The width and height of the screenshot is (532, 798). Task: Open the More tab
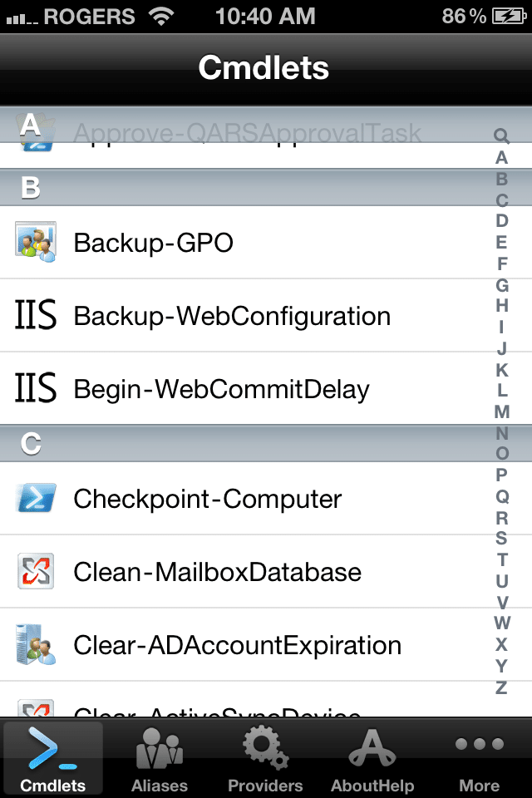click(480, 758)
